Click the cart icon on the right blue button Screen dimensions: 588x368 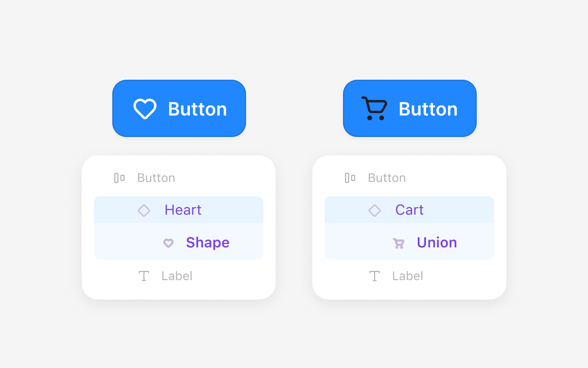click(x=374, y=108)
